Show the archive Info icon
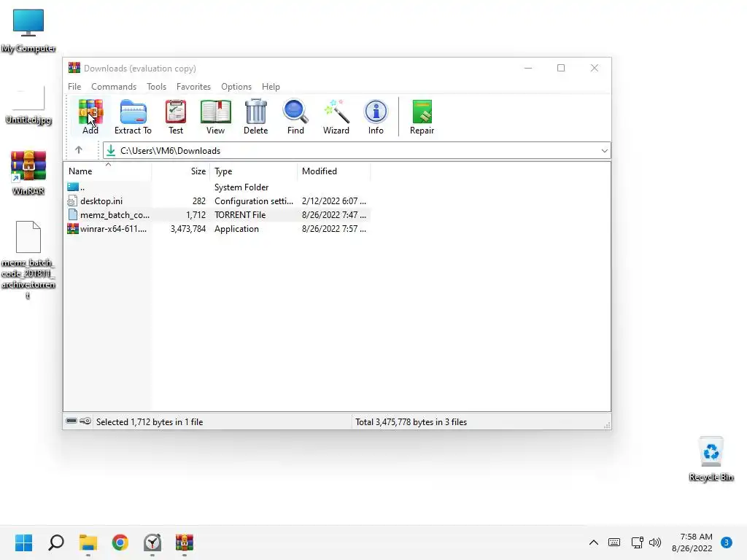 point(376,117)
